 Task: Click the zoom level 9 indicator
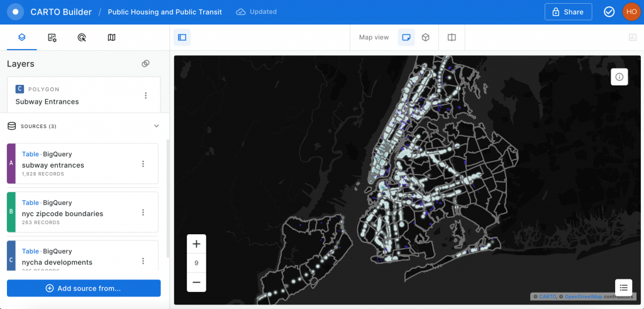[x=196, y=263]
